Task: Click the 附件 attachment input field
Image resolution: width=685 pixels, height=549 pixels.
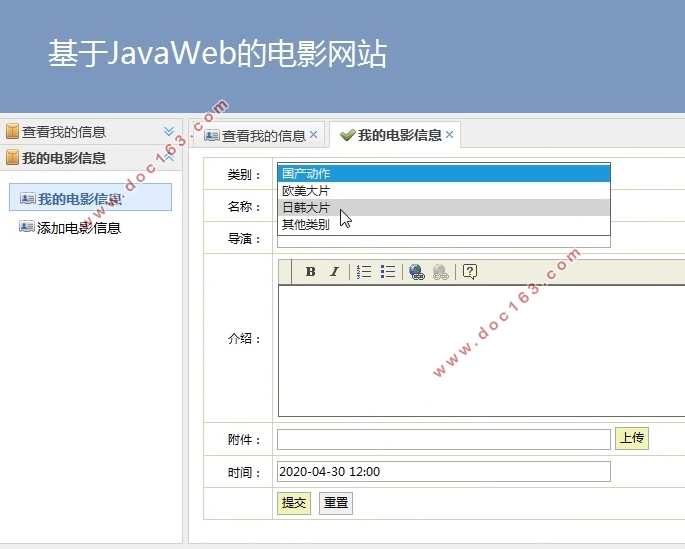Action: point(444,439)
